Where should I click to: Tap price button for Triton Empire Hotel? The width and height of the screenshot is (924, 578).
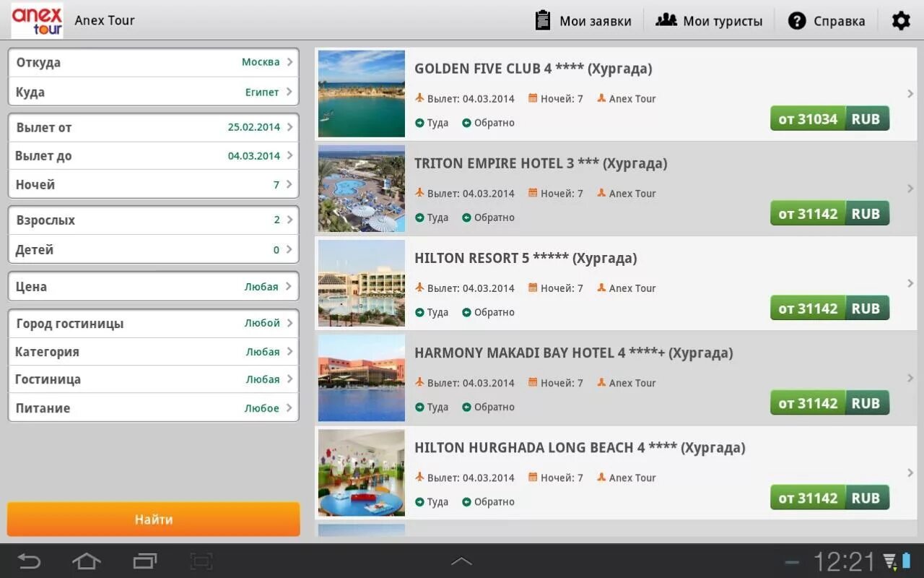click(x=829, y=213)
